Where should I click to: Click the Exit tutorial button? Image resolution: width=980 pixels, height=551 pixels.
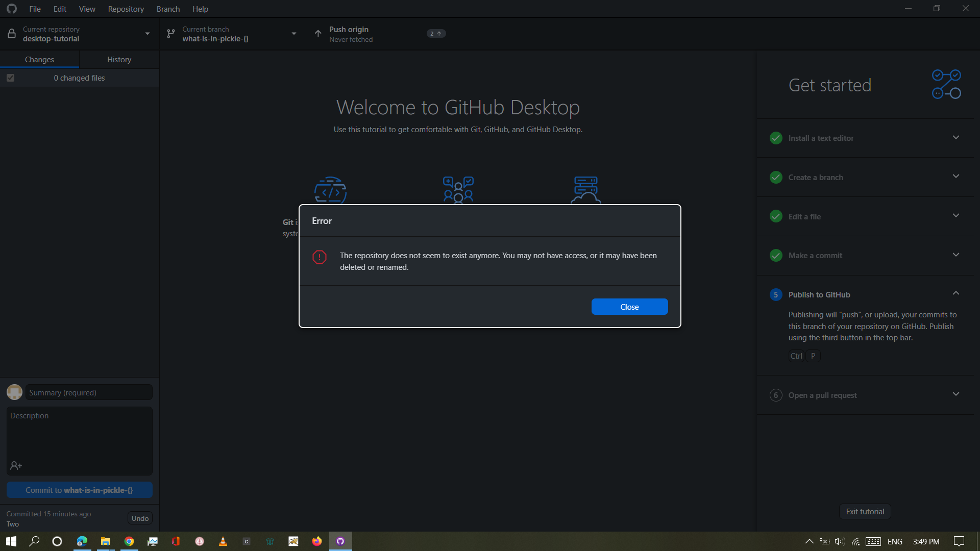[865, 512]
